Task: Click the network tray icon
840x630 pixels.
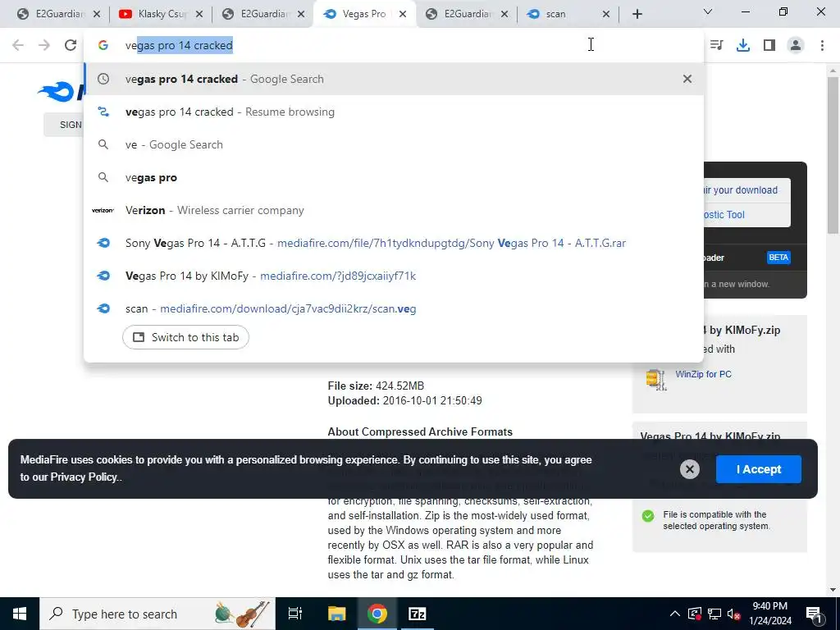Action: pos(714,614)
